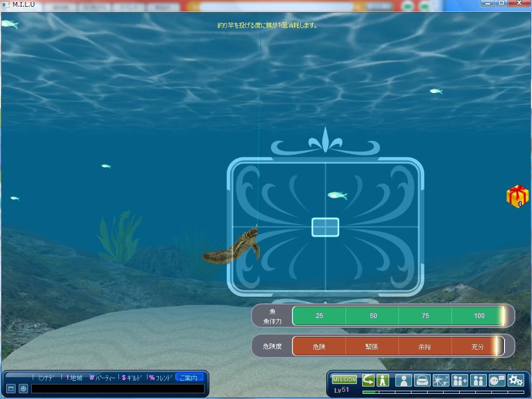Open the red gift box notification

tap(517, 196)
